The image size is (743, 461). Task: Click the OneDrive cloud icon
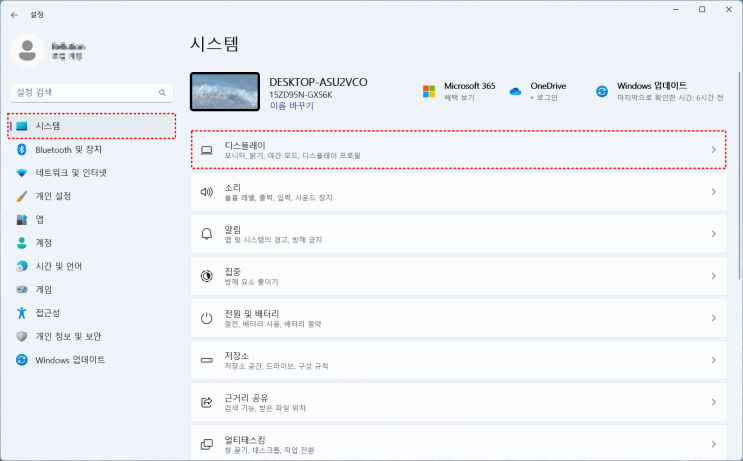[515, 91]
